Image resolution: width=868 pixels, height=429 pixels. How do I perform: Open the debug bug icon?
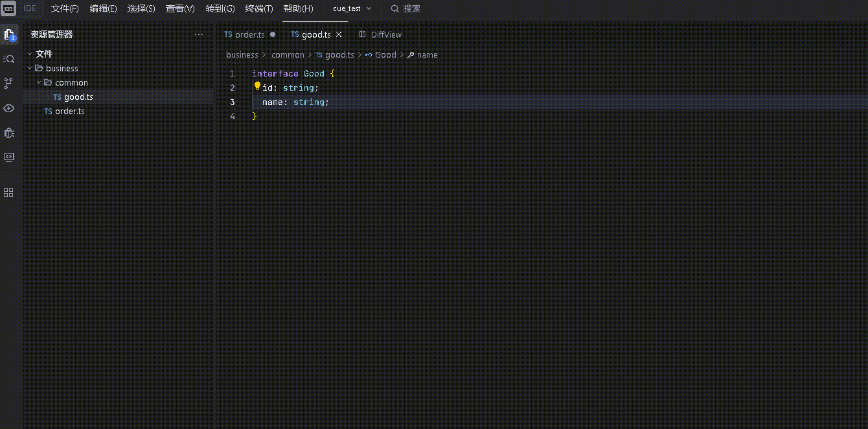coord(9,133)
